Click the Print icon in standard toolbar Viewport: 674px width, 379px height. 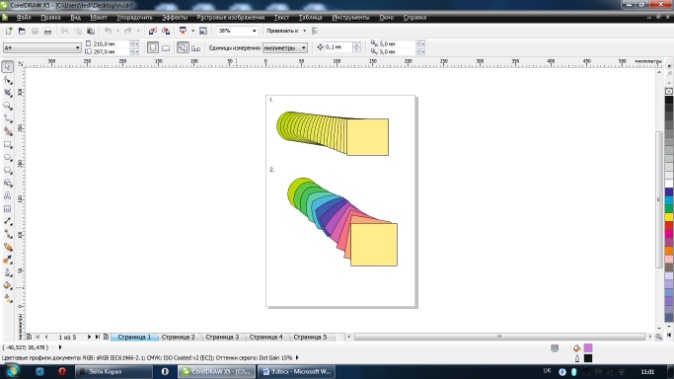coord(48,31)
